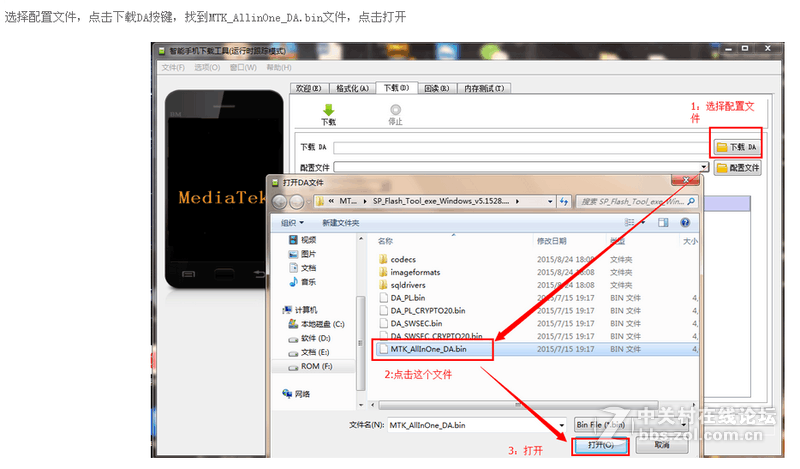Select the DA_SWSEC.bin file
The height and width of the screenshot is (469, 800).
411,324
